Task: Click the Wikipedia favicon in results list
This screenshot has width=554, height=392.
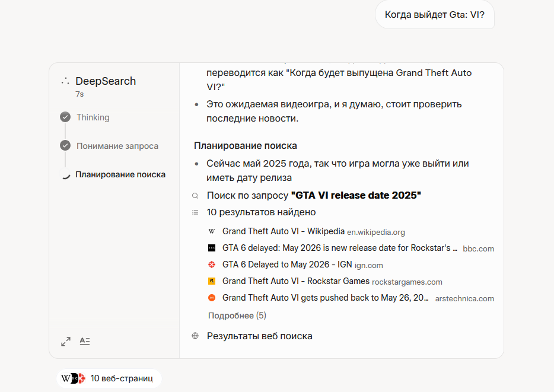Action: [x=212, y=231]
